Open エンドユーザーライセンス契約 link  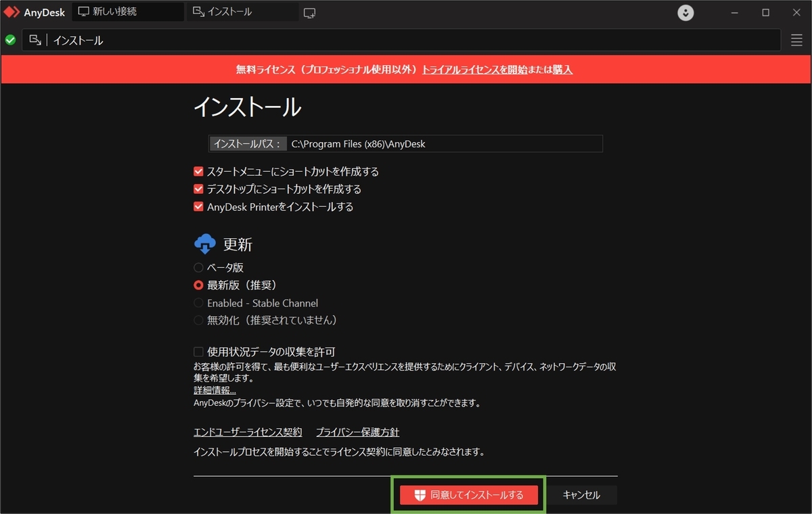248,432
